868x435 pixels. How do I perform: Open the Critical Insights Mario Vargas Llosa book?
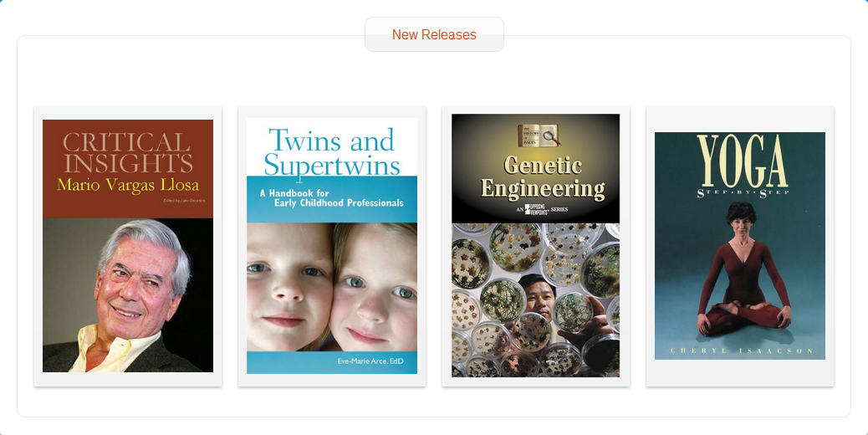128,246
